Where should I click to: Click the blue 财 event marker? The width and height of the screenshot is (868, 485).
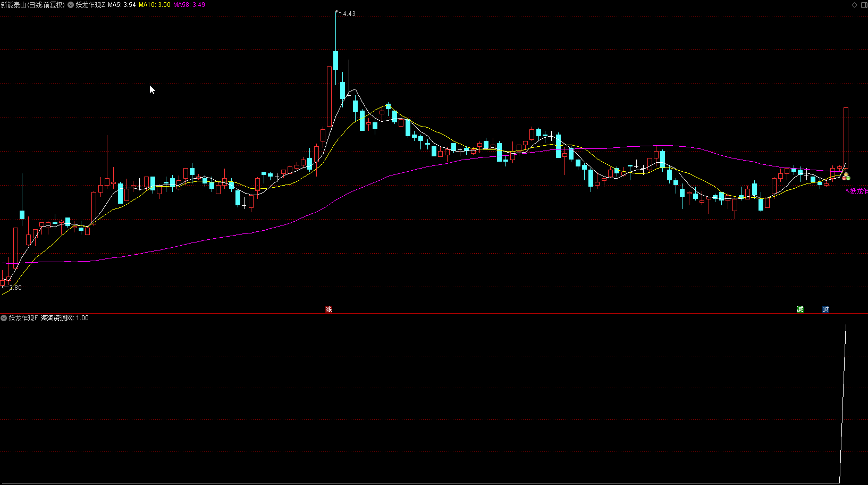825,309
